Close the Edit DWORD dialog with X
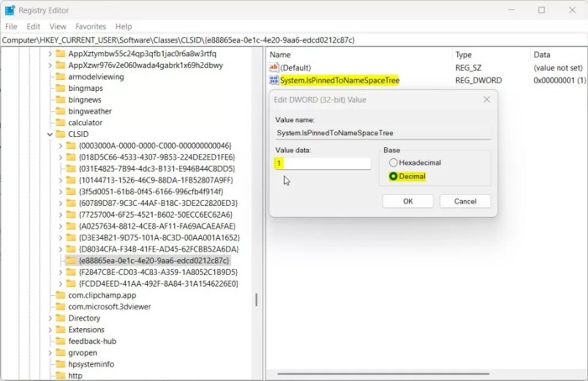The height and width of the screenshot is (381, 588). click(486, 99)
